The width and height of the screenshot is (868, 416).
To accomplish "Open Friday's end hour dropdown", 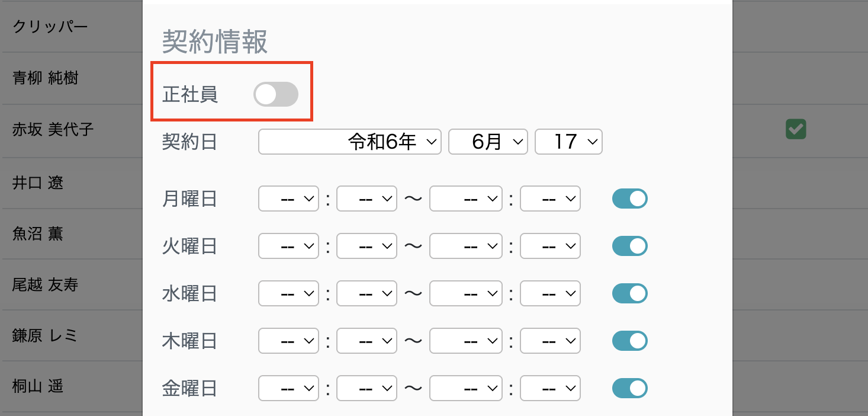I will tap(465, 388).
